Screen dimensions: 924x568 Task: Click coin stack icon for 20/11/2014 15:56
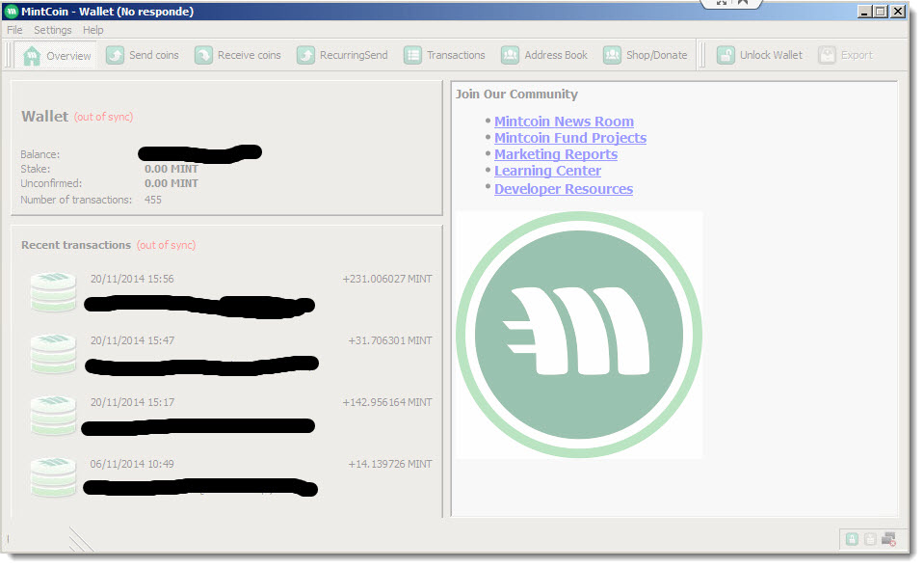pyautogui.click(x=54, y=291)
